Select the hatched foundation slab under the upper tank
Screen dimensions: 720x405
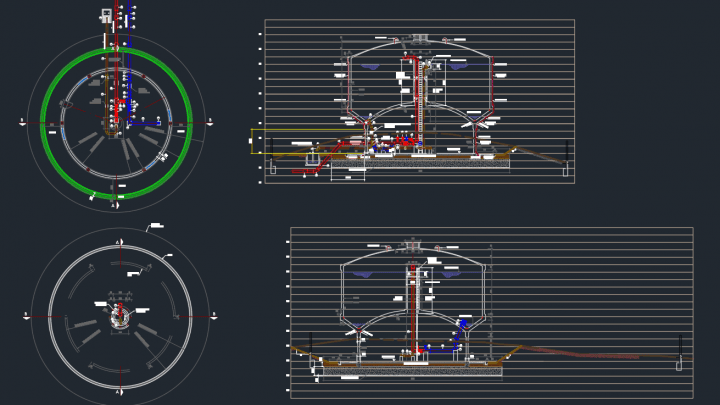[x=420, y=163]
